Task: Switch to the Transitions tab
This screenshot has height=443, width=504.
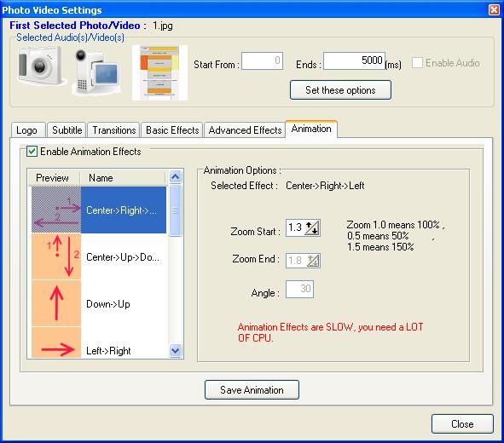Action: pos(114,130)
